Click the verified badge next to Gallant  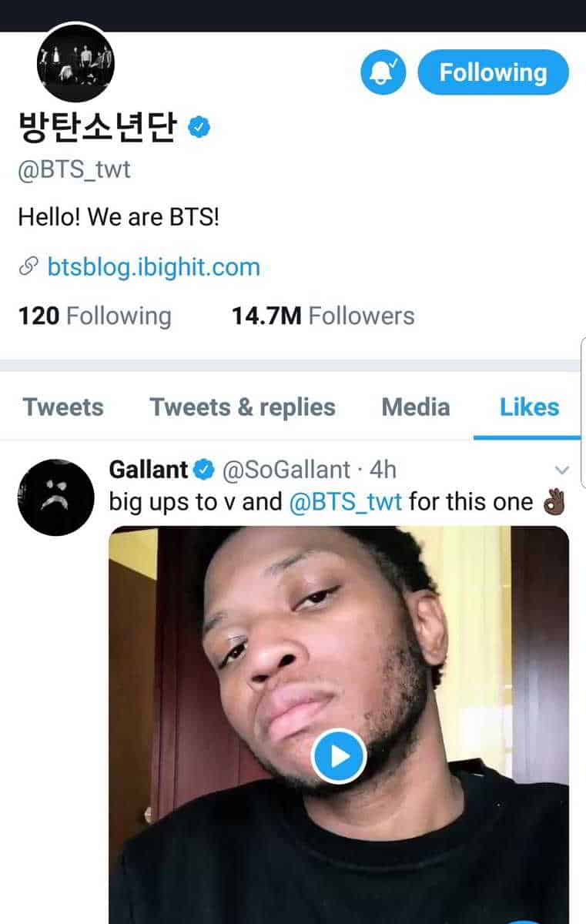(x=203, y=469)
